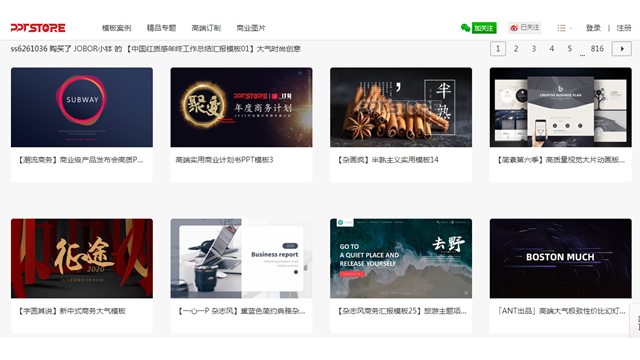Open the Business report template thumbnail

241,258
